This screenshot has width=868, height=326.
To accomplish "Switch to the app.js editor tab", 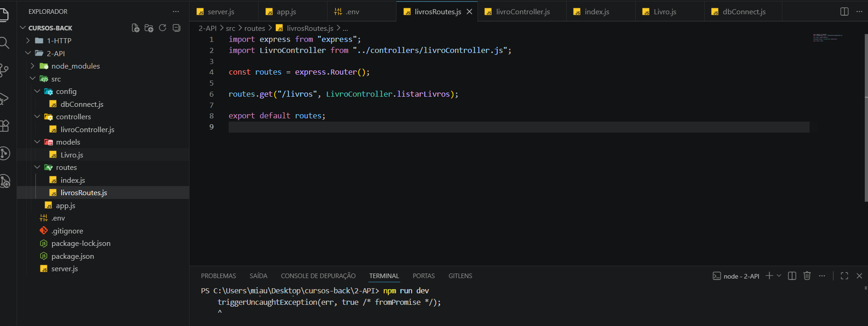I will (293, 12).
